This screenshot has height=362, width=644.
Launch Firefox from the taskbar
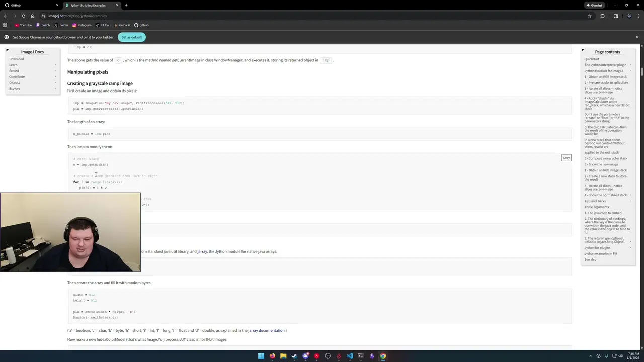click(272, 356)
